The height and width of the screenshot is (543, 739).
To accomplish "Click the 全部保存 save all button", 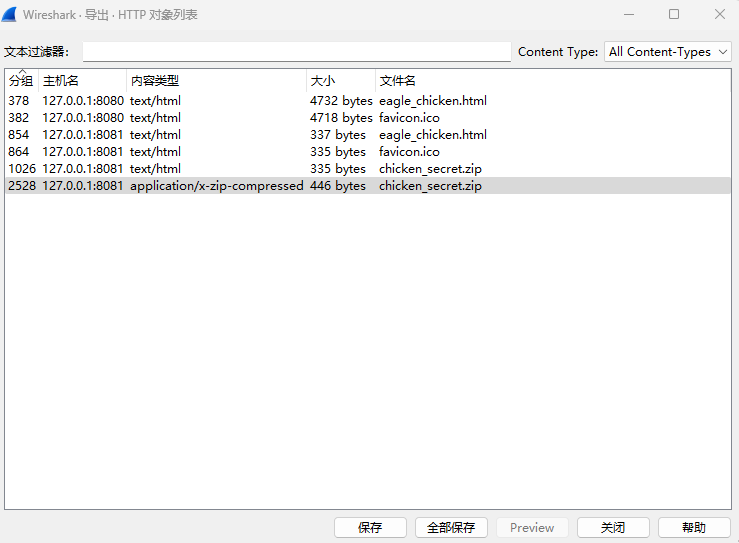I will (x=451, y=527).
